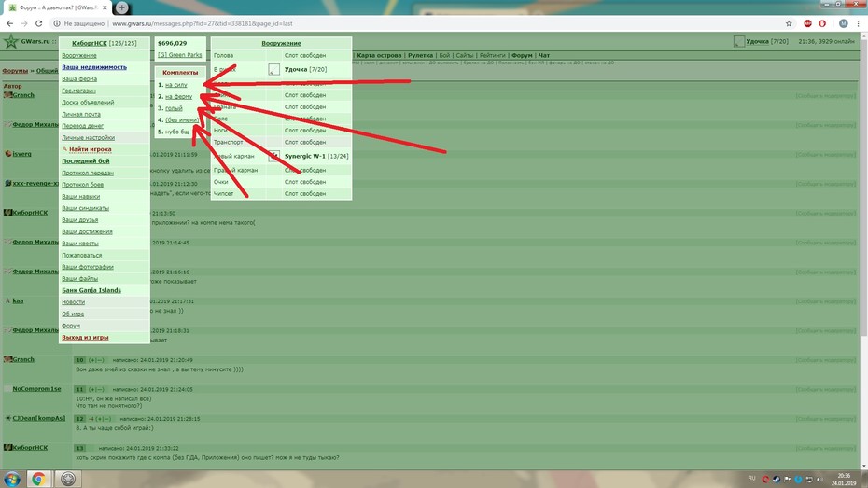Click the star icon beside kaa

tap(7, 301)
